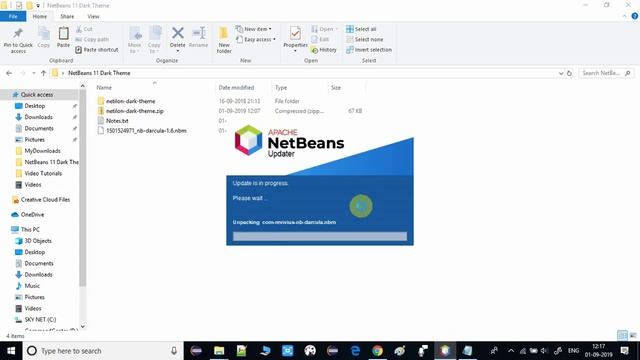Switch to the Share ribbon tab
640x360 pixels.
(x=67, y=16)
